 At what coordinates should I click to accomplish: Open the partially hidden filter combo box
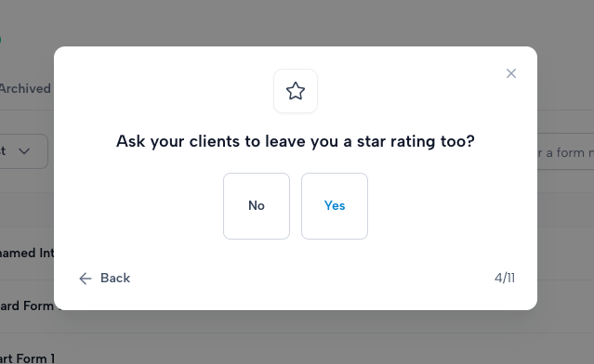click(x=24, y=151)
